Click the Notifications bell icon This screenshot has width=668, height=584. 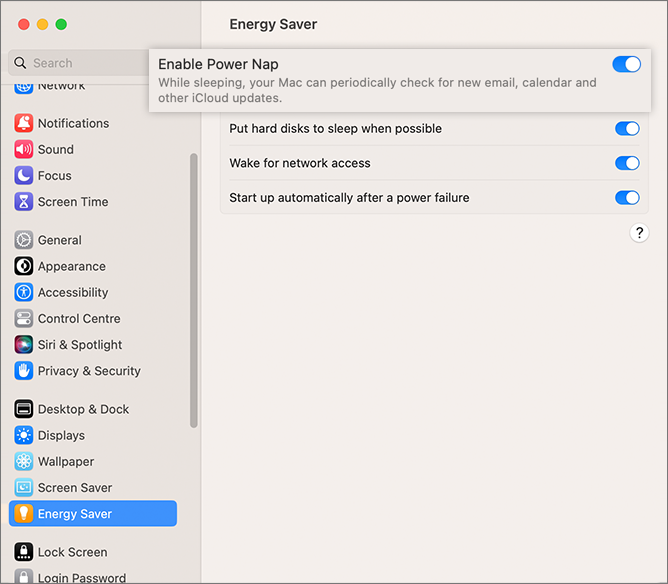(x=24, y=123)
